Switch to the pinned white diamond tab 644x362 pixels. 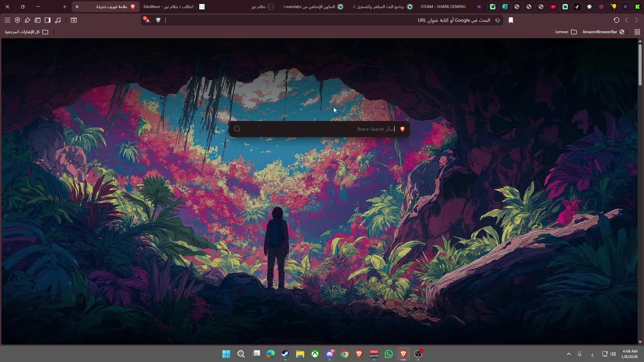[x=589, y=7]
